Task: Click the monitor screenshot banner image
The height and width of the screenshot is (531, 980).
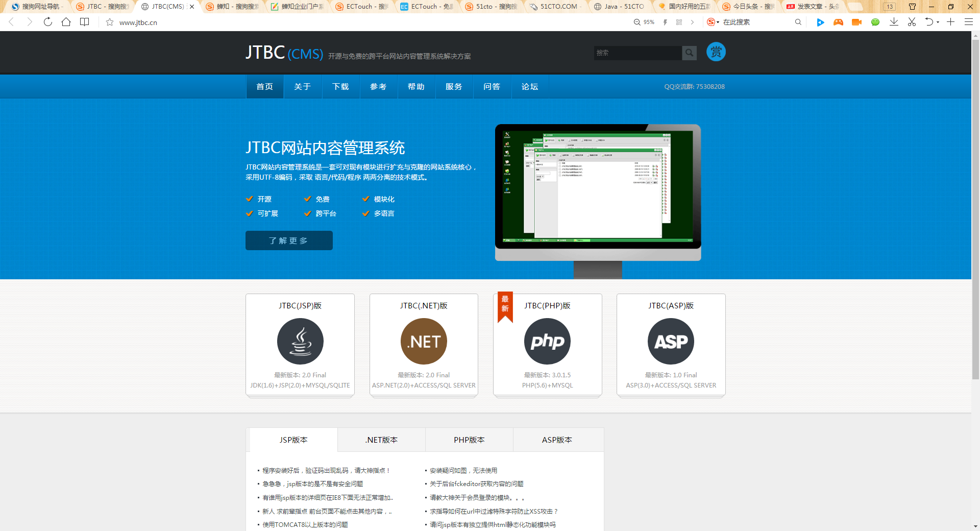Action: (598, 201)
